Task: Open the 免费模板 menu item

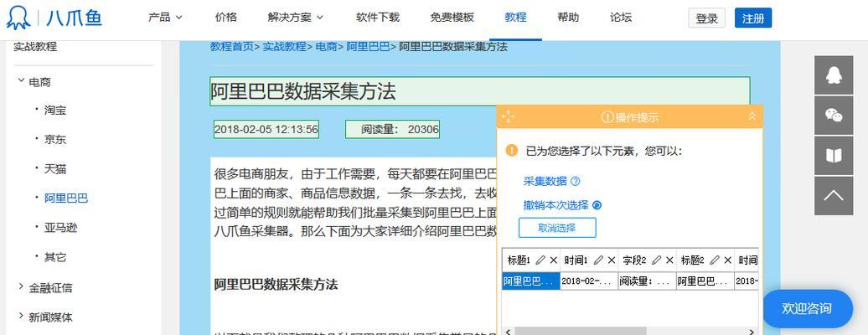Action: 452,17
